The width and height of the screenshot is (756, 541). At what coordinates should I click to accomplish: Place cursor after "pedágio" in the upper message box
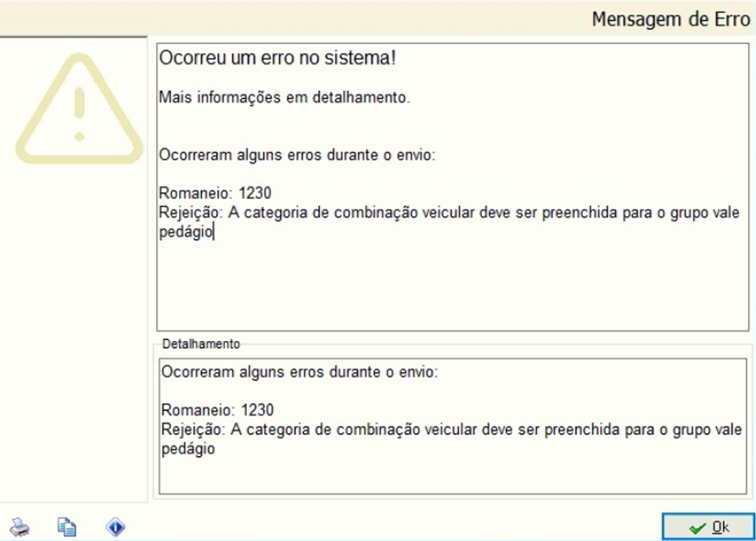pos(214,232)
